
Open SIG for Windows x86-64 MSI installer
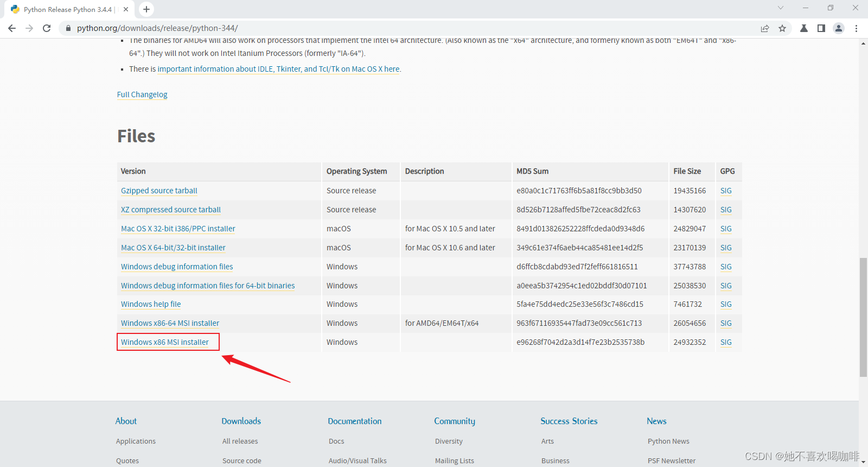[x=726, y=323]
